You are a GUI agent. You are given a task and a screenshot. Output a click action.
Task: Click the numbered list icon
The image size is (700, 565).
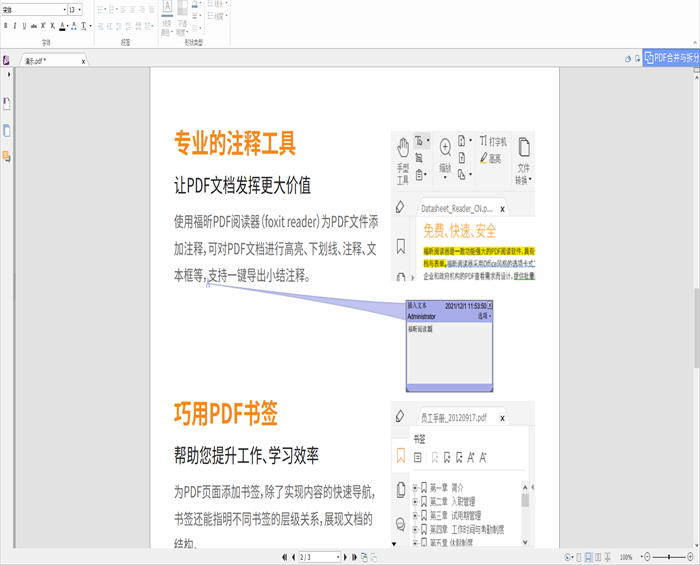(x=113, y=9)
